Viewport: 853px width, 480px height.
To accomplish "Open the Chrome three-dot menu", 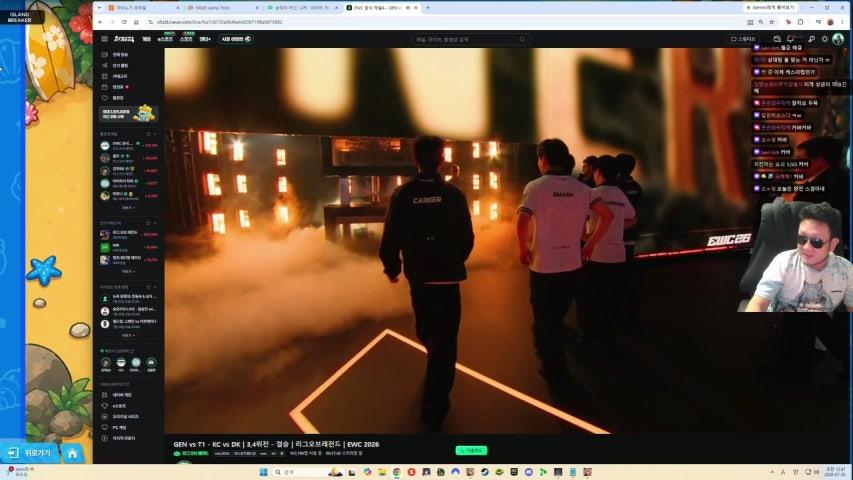I will point(844,22).
